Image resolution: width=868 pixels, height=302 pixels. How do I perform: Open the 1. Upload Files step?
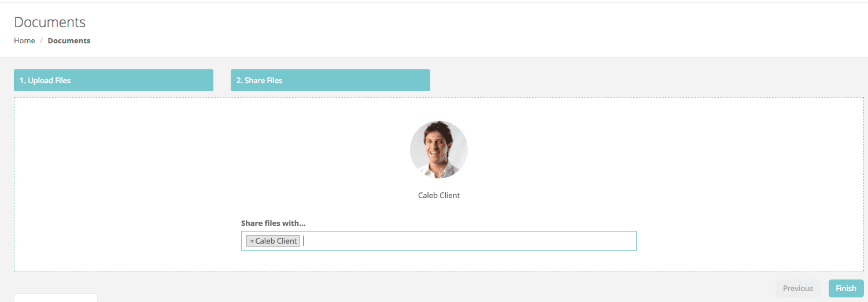[x=113, y=80]
